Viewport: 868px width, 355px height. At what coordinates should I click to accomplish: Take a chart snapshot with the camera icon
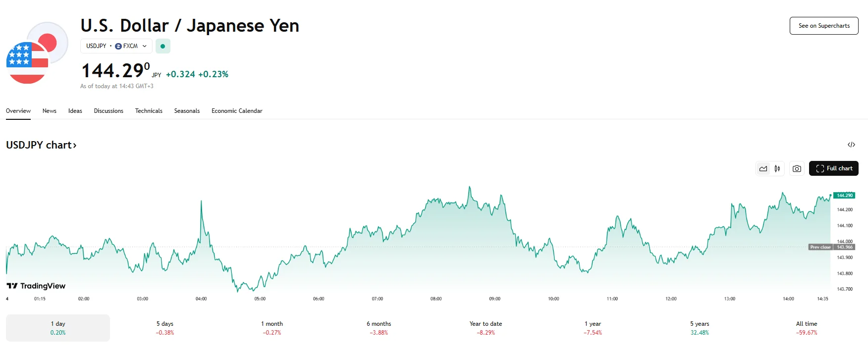(x=797, y=169)
